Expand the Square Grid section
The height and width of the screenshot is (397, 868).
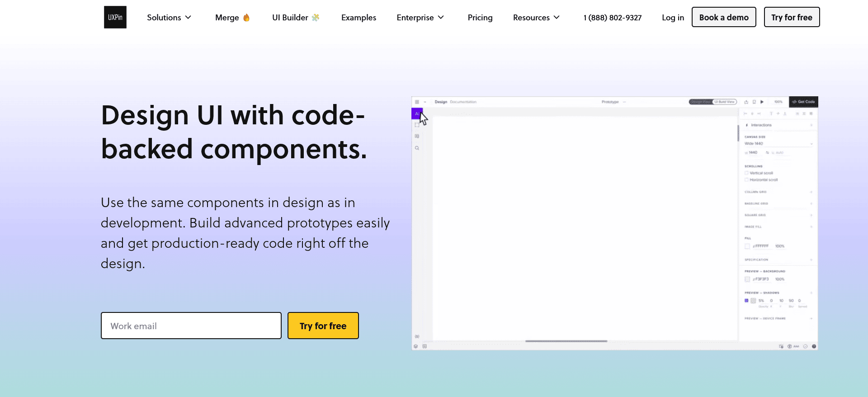[778, 215]
